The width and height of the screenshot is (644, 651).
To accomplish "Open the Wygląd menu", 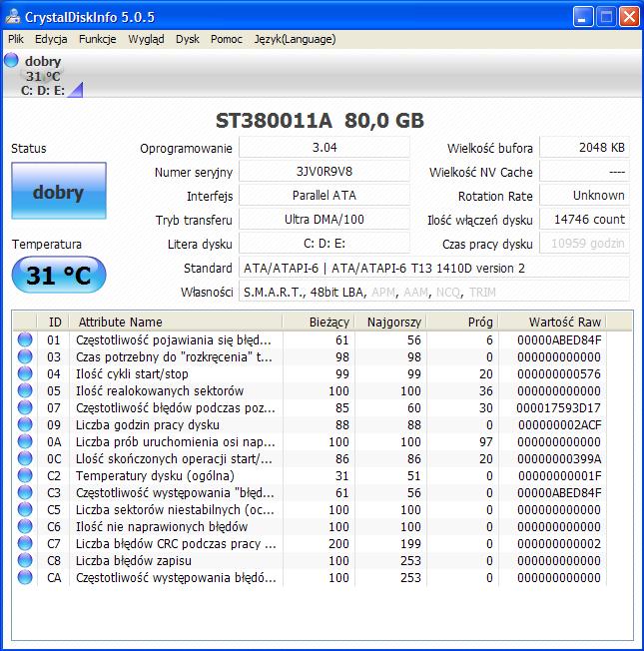I will point(146,39).
